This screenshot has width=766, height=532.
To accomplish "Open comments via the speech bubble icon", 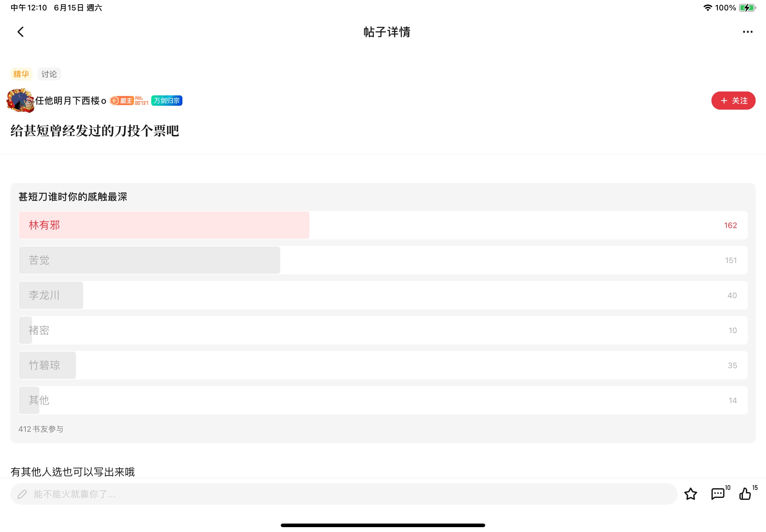I will point(718,494).
